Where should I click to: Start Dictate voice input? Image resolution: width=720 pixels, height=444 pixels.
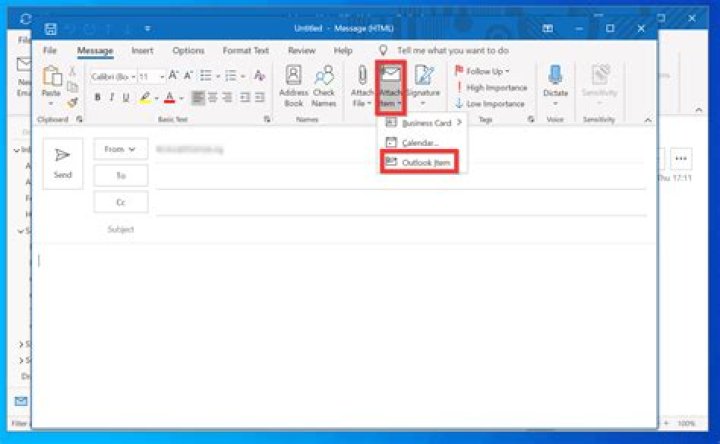[555, 85]
